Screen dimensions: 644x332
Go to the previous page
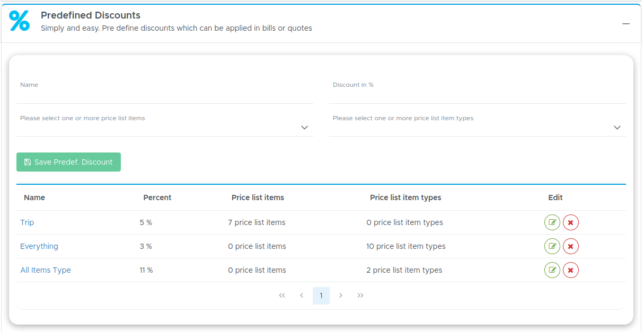pyautogui.click(x=302, y=295)
